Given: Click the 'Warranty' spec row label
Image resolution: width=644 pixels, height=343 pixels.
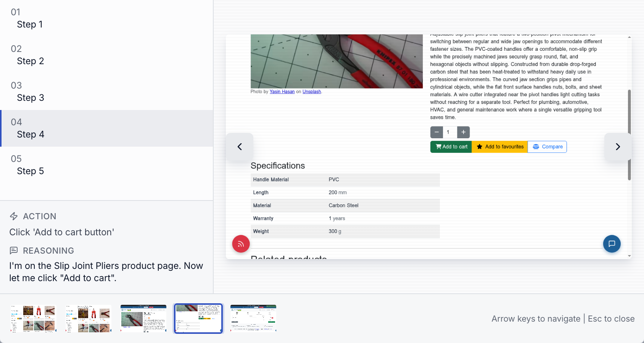Looking at the screenshot, I should click(x=263, y=218).
